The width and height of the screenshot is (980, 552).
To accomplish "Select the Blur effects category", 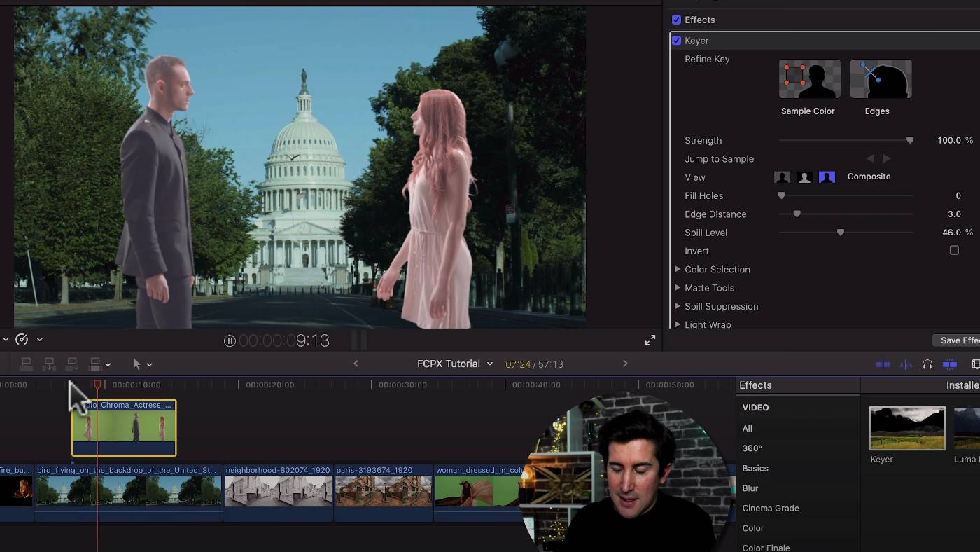I will [x=750, y=488].
